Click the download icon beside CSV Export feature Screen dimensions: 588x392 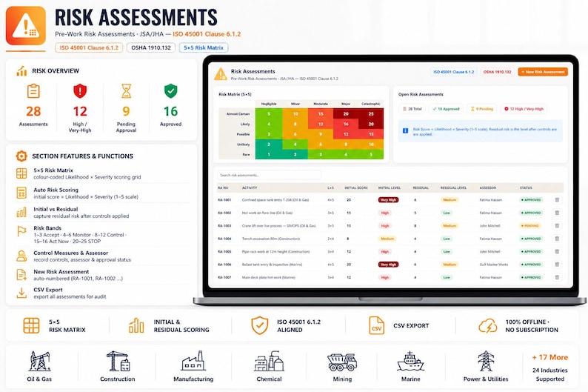click(21, 293)
